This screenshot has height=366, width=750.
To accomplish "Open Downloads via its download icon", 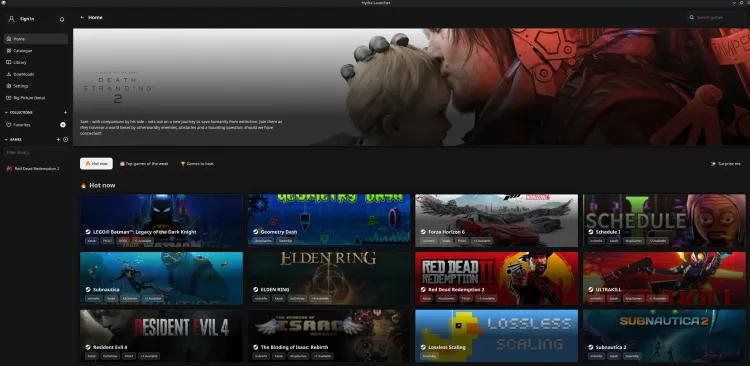I will [x=9, y=74].
